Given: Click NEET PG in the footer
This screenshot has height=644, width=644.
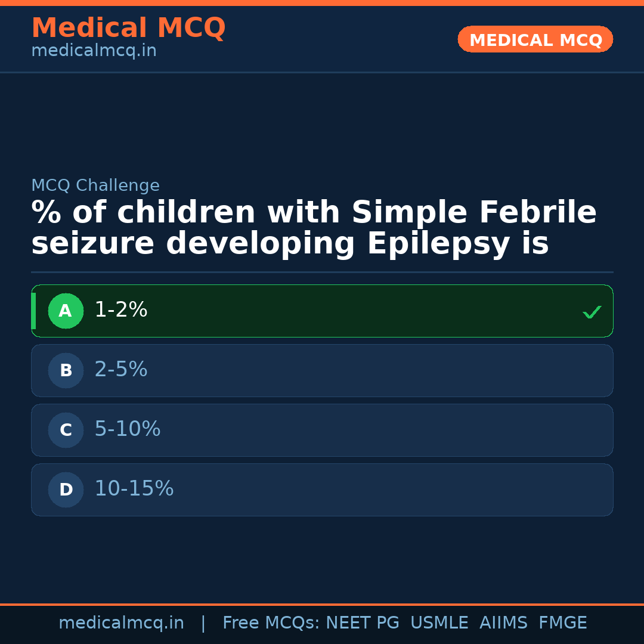Looking at the screenshot, I should pyautogui.click(x=363, y=623).
